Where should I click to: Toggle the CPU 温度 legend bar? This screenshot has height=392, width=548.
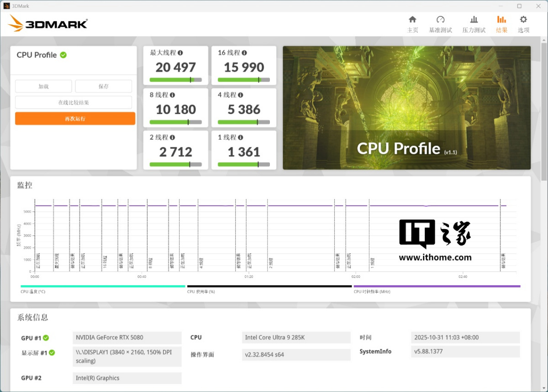coord(102,286)
